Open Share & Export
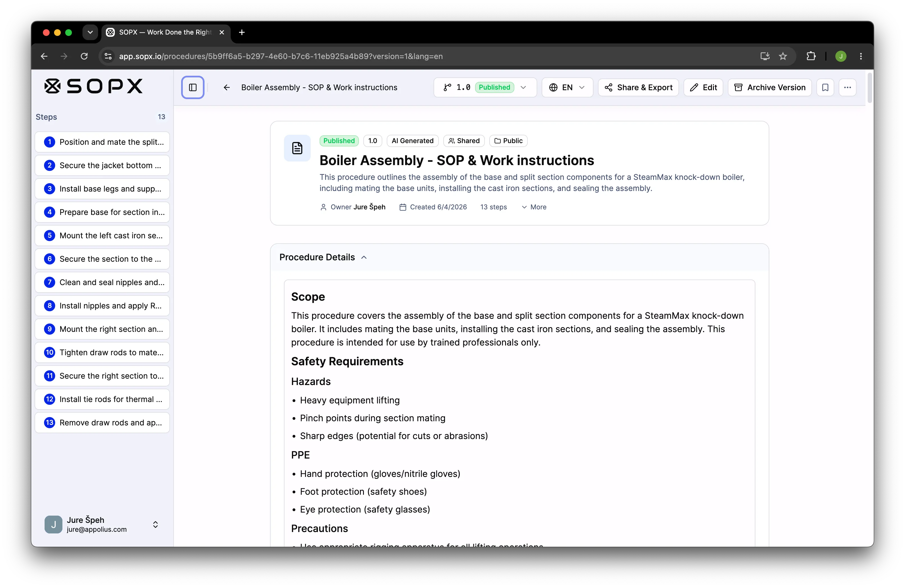Image resolution: width=905 pixels, height=588 pixels. pos(638,87)
